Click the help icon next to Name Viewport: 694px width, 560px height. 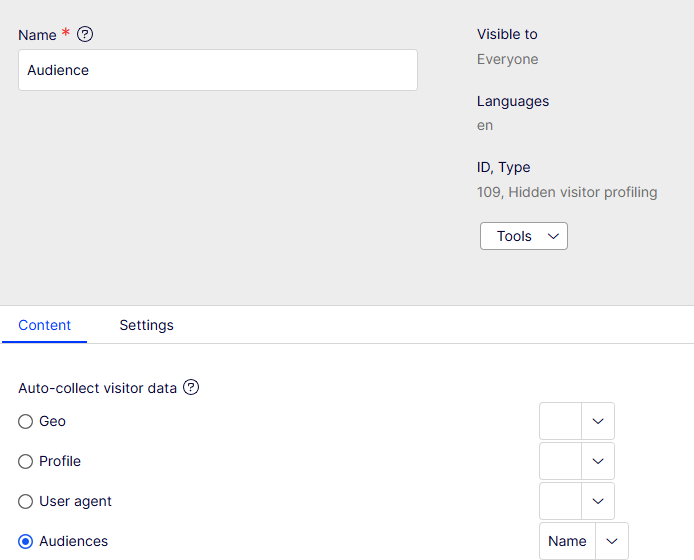click(x=85, y=34)
